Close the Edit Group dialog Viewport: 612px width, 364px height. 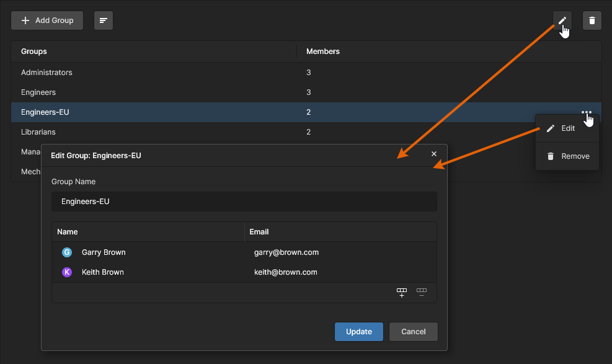coord(434,154)
